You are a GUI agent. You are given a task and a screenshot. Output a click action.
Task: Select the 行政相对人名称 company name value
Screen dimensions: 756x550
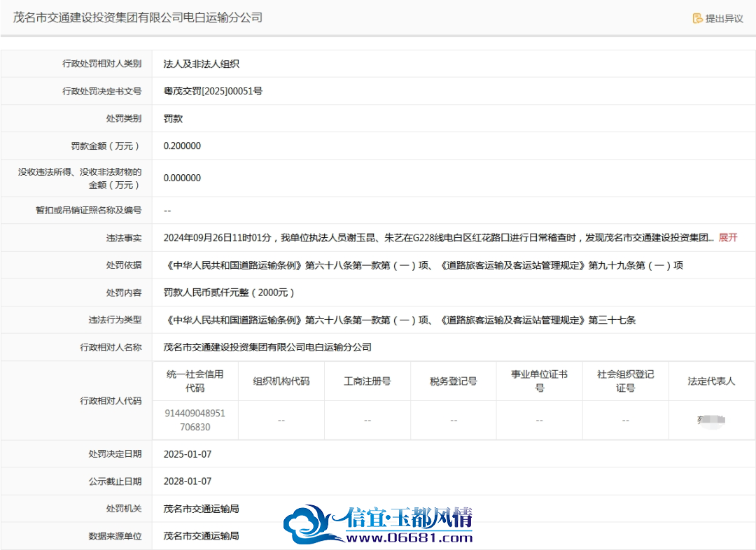click(267, 347)
